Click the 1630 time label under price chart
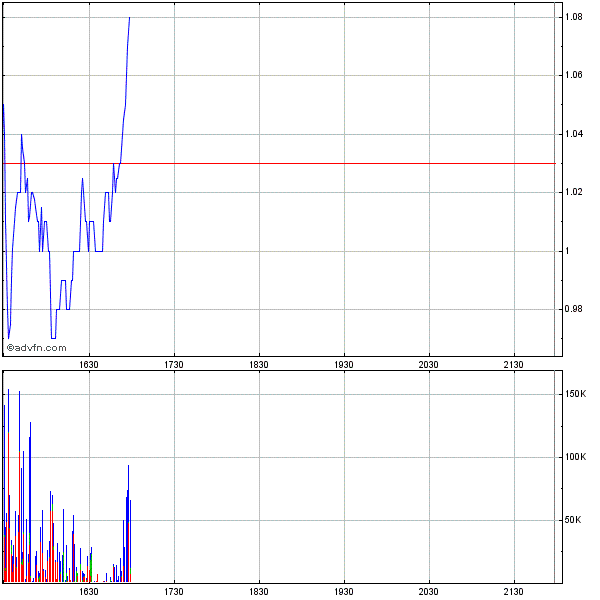600x600 pixels. [x=89, y=365]
